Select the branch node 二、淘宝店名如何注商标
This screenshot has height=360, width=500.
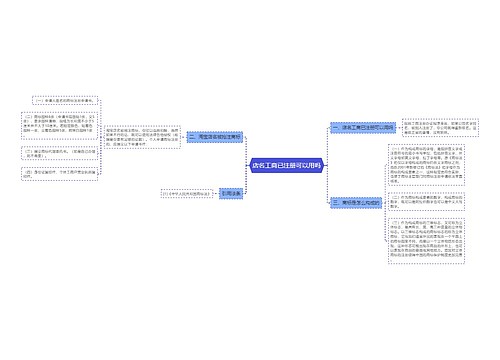click(215, 137)
